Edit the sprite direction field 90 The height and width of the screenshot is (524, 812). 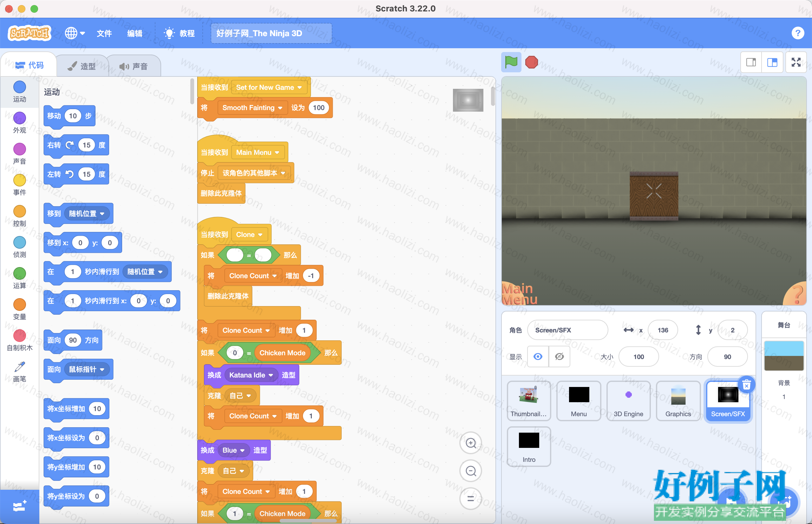click(727, 357)
